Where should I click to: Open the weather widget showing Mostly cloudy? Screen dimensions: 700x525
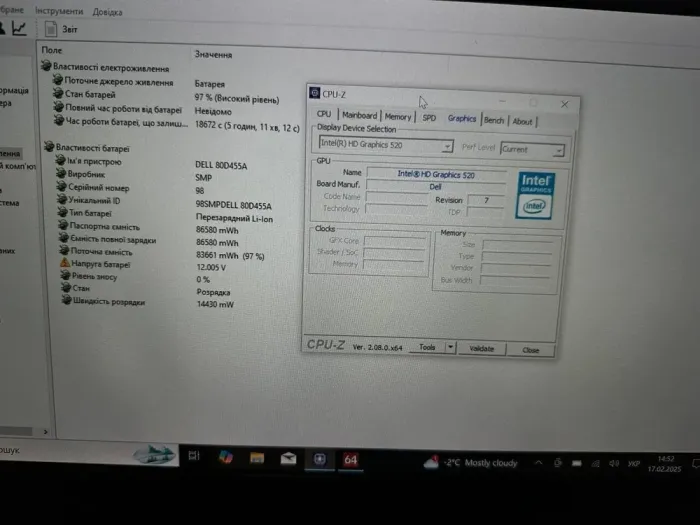pos(470,462)
